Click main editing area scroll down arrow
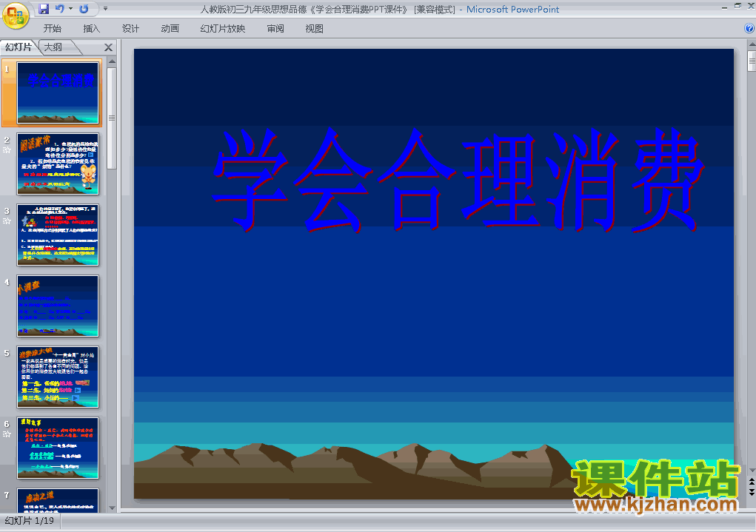The width and height of the screenshot is (756, 532). tap(752, 470)
